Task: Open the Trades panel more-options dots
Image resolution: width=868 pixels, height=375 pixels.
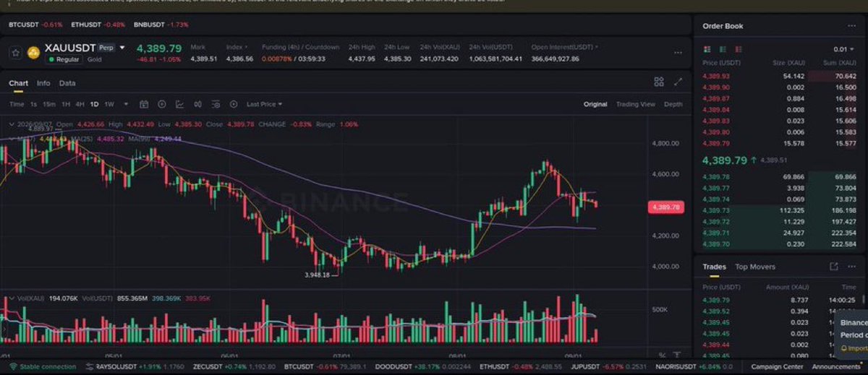Action: click(851, 267)
